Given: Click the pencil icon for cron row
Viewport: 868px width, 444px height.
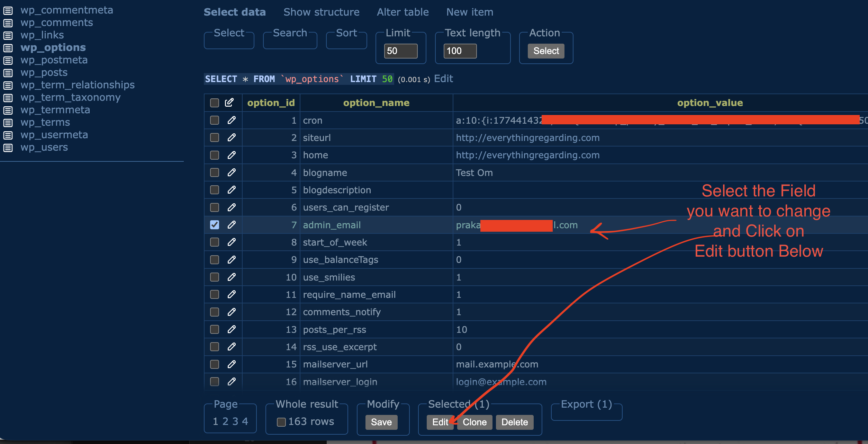Looking at the screenshot, I should [x=232, y=120].
